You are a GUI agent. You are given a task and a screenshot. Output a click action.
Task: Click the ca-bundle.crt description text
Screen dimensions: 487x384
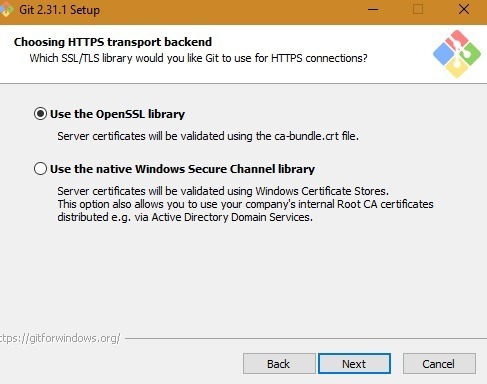click(208, 136)
